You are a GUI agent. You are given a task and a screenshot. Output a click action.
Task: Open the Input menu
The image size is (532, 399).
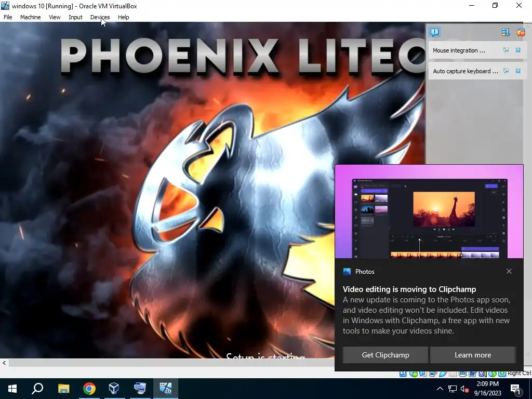click(75, 17)
